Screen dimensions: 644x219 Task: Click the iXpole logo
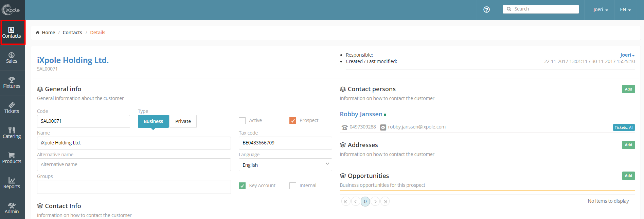coord(11,10)
